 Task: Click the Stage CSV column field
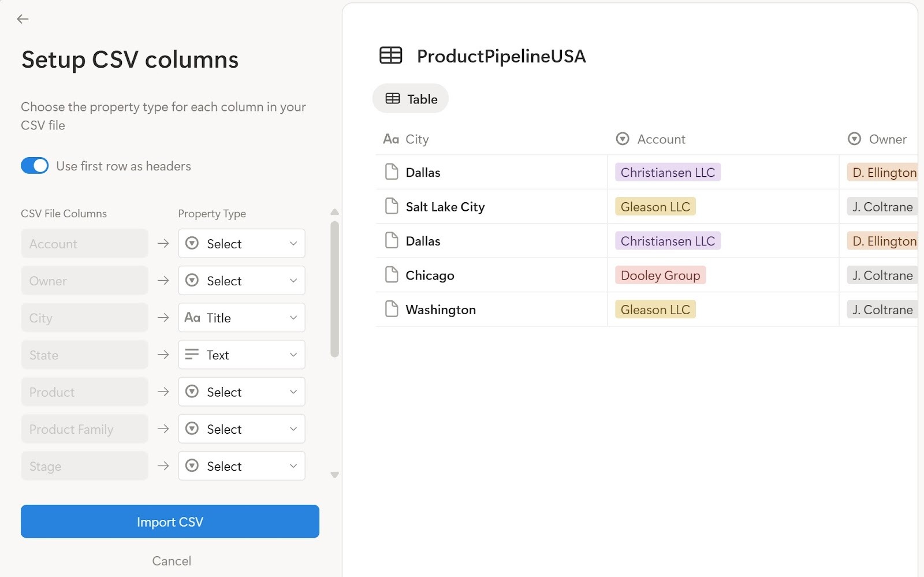(x=84, y=466)
